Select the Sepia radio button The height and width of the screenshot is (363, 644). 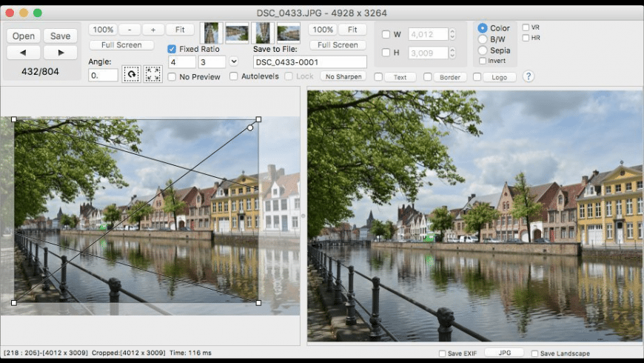483,50
